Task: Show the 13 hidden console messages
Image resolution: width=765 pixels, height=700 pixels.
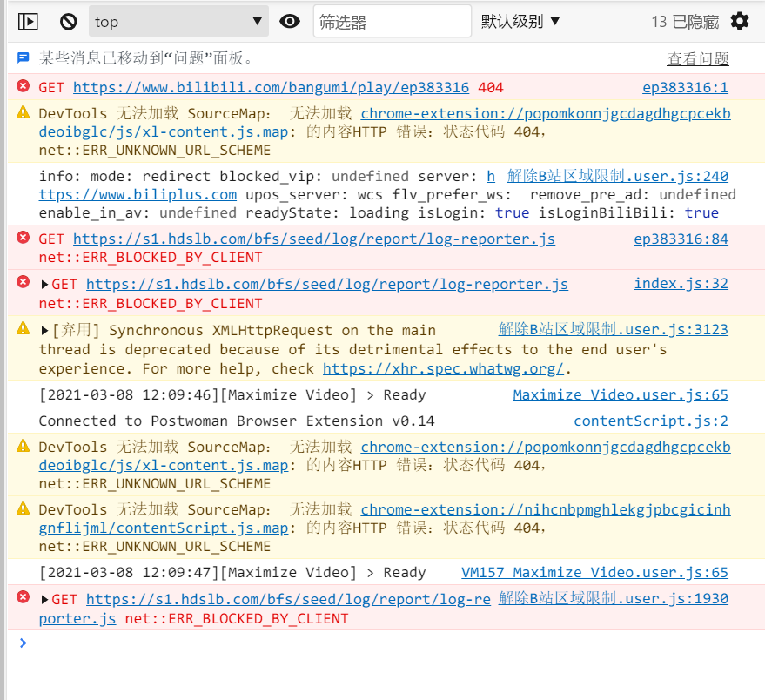Action: [x=685, y=21]
